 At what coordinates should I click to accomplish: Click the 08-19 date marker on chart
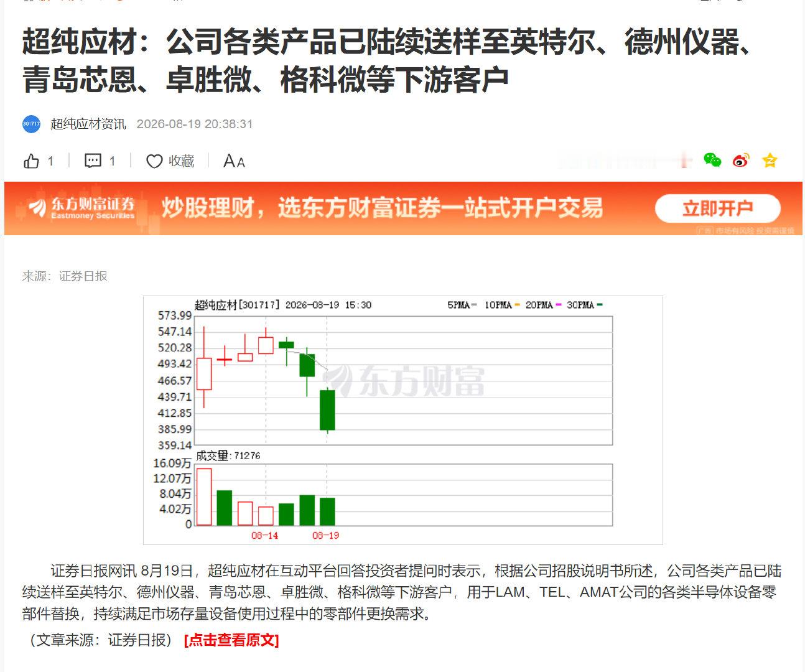point(325,535)
